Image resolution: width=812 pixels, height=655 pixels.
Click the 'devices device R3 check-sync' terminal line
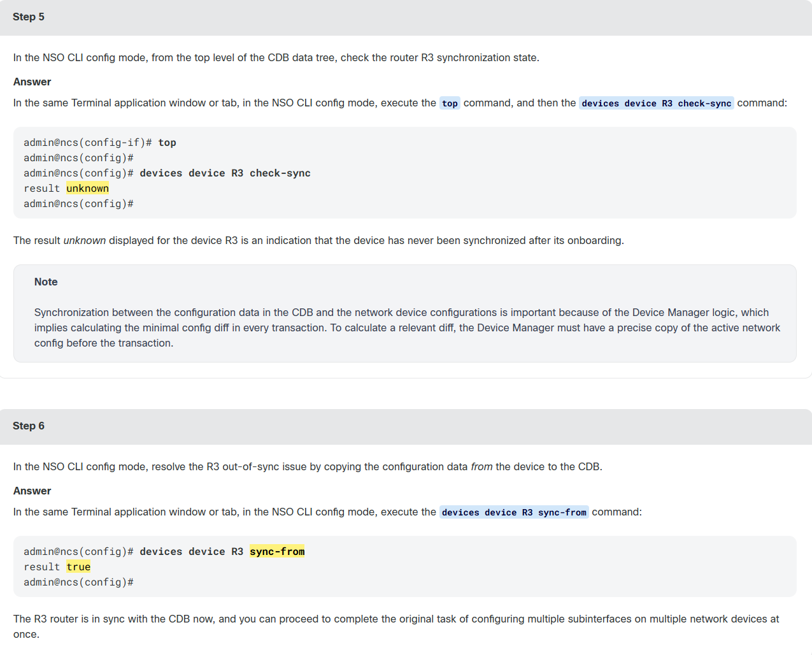coord(167,173)
